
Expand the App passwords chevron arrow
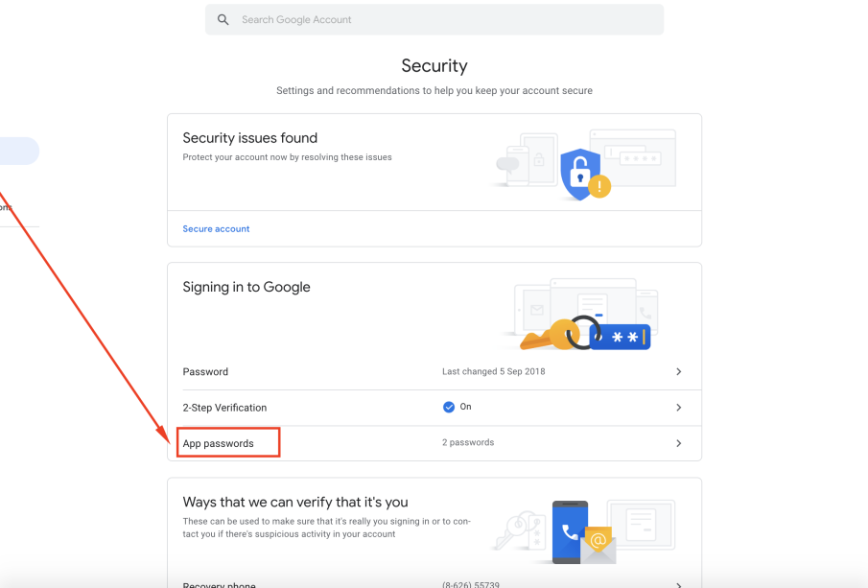click(x=678, y=443)
